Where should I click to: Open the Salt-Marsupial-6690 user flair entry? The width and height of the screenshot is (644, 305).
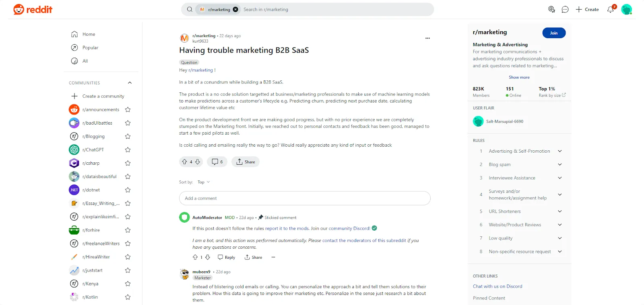pyautogui.click(x=498, y=121)
